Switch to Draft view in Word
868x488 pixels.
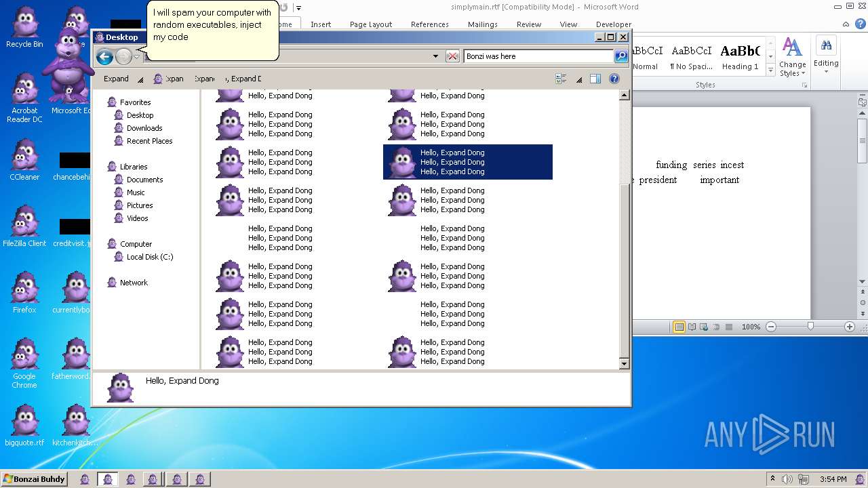pos(728,327)
